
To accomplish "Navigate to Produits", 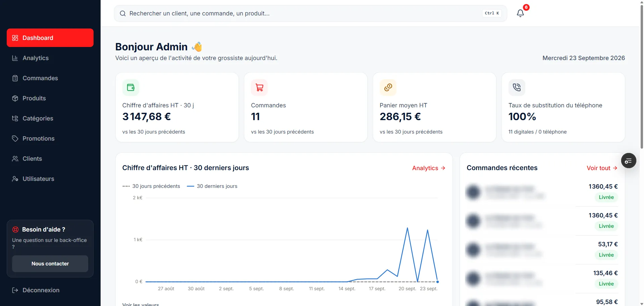I will click(50, 98).
